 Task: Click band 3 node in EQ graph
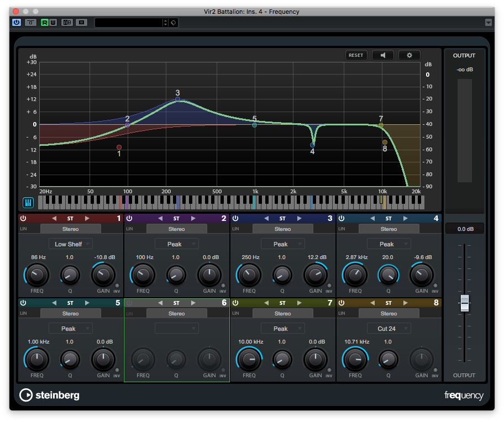coord(178,99)
